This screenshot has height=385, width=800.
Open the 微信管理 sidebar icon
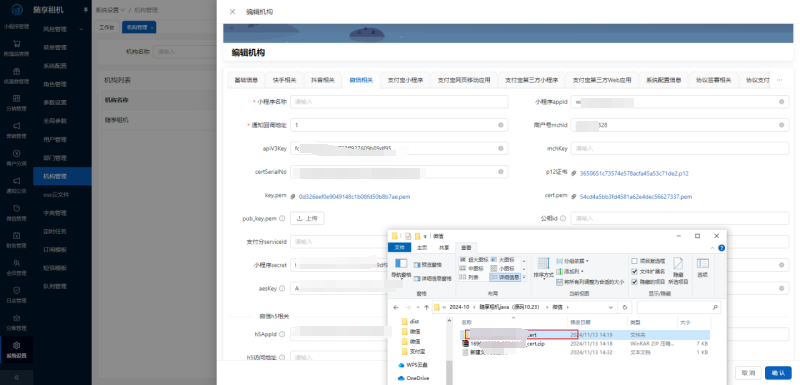point(16,208)
